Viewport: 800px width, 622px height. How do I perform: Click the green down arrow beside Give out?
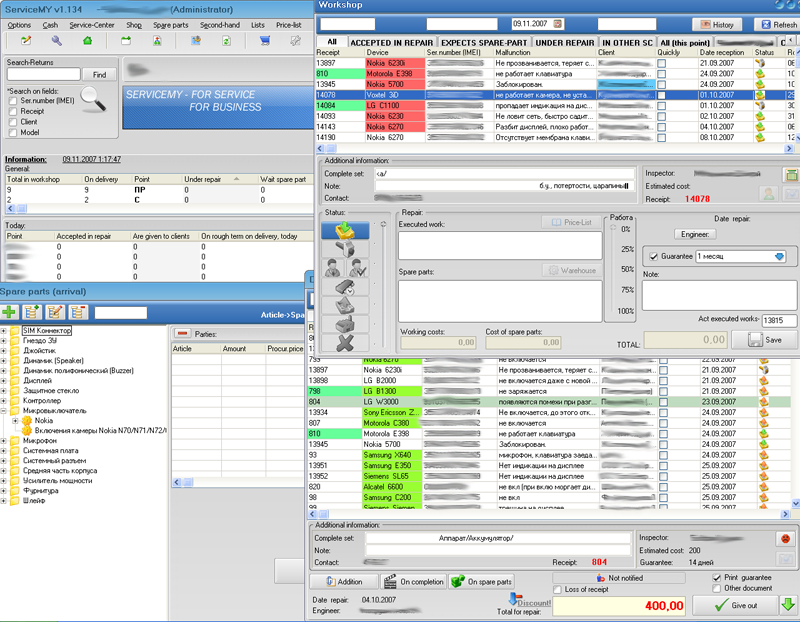pyautogui.click(x=788, y=604)
